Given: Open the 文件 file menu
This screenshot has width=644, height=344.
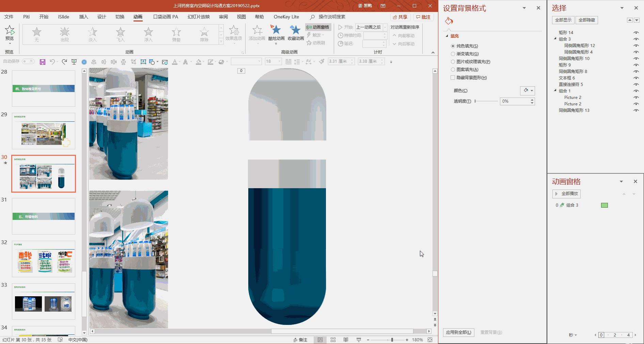Looking at the screenshot, I should click(9, 17).
